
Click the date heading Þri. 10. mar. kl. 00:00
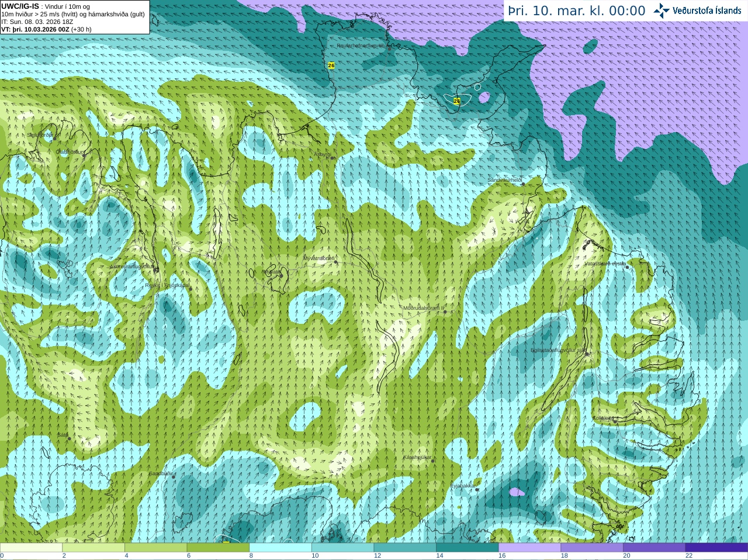(x=577, y=11)
